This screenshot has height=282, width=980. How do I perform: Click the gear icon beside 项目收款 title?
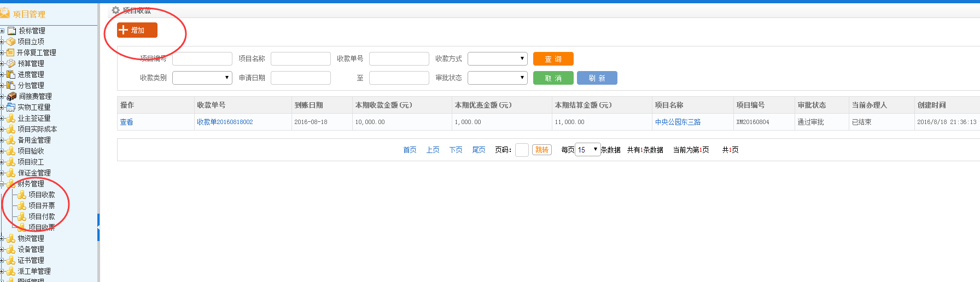coord(115,10)
